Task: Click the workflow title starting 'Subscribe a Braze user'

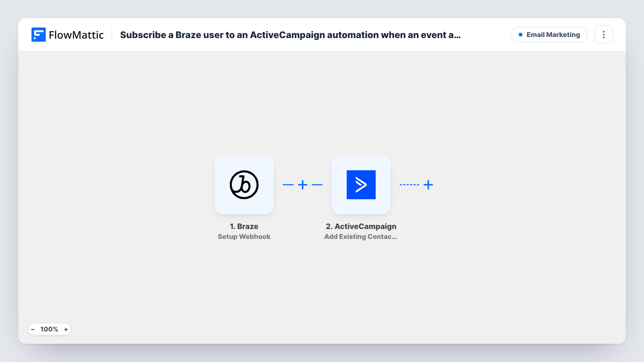Action: pyautogui.click(x=290, y=35)
